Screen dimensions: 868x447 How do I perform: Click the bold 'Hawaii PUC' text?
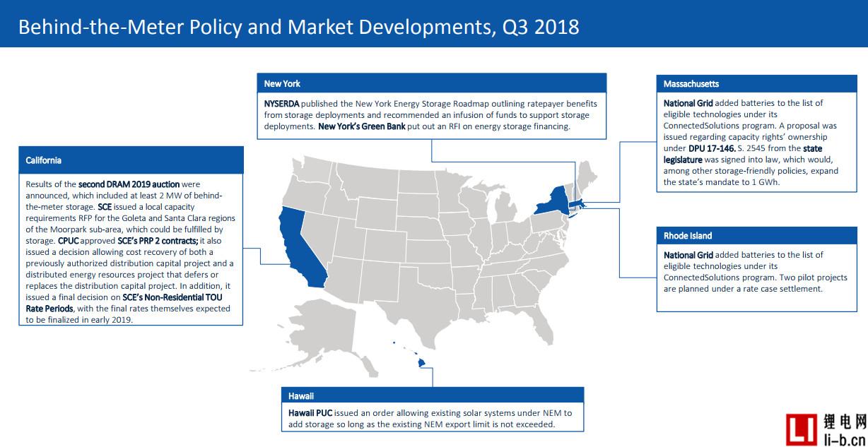click(x=310, y=412)
